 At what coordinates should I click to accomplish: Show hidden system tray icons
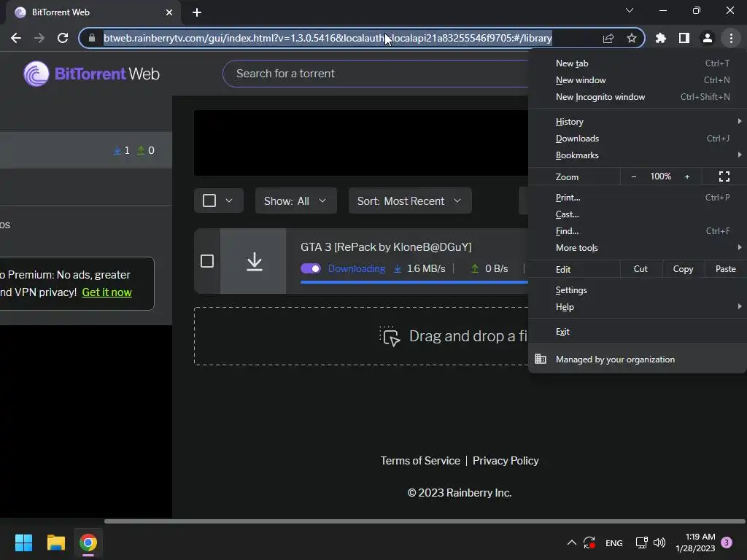coord(572,542)
